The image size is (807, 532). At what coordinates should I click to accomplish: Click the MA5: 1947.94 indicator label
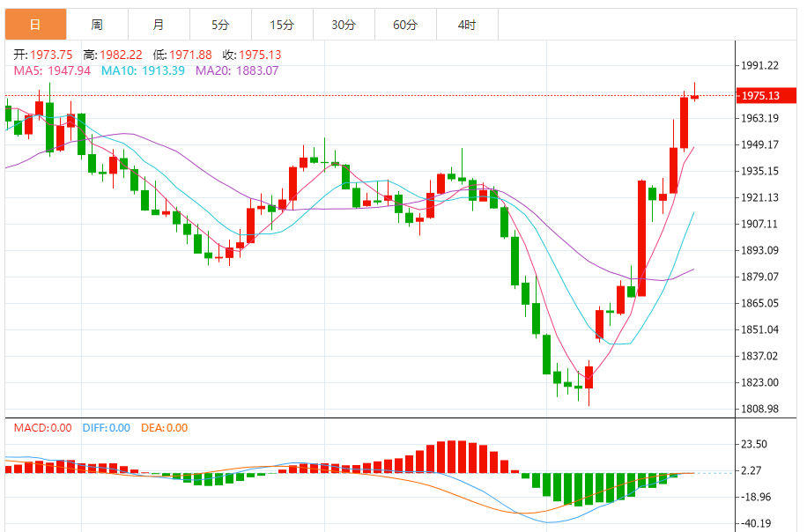point(52,70)
